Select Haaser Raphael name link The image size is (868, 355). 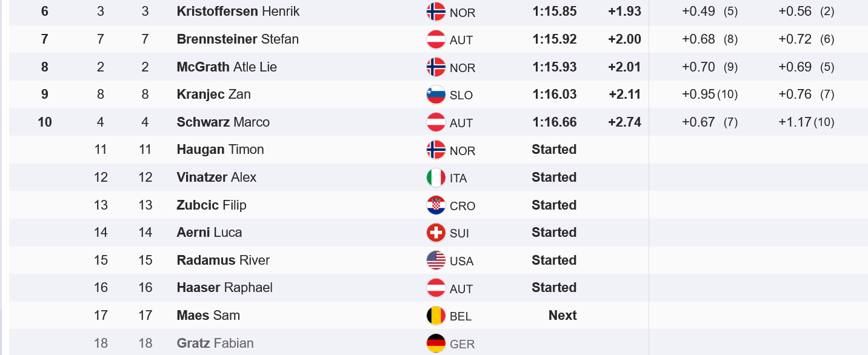point(224,288)
